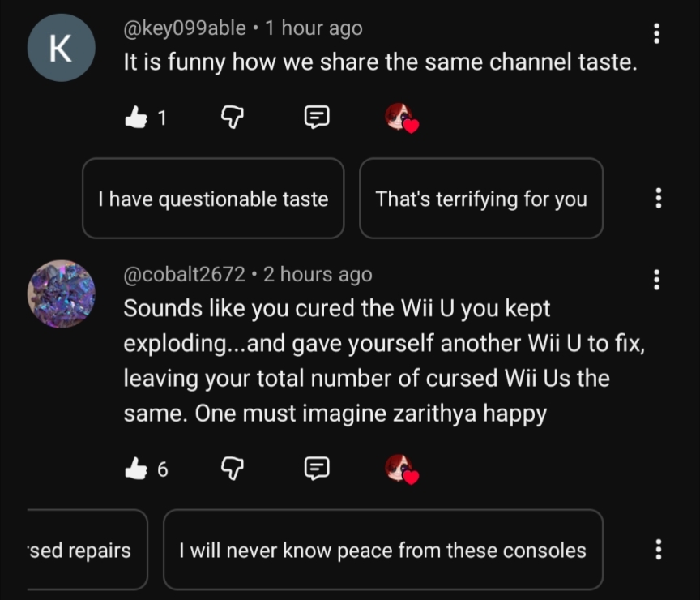Image resolution: width=700 pixels, height=600 pixels.
Task: Dislike the @key099able comment
Action: (233, 118)
